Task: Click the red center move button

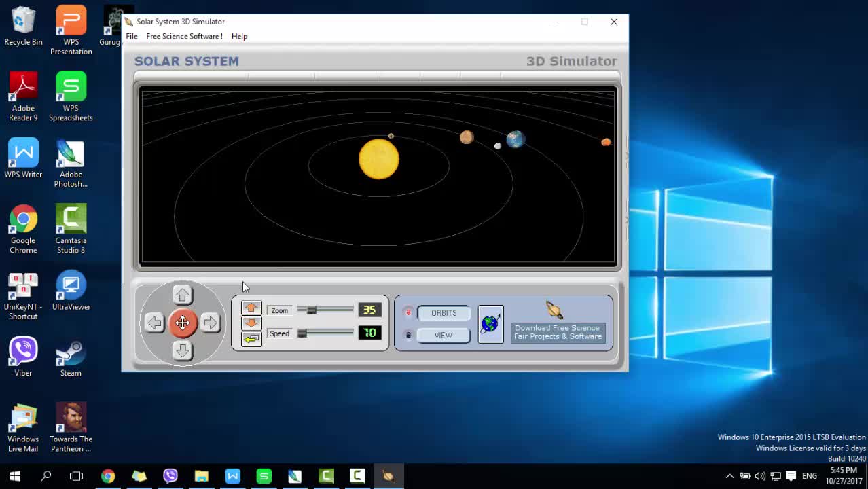Action: [x=182, y=323]
